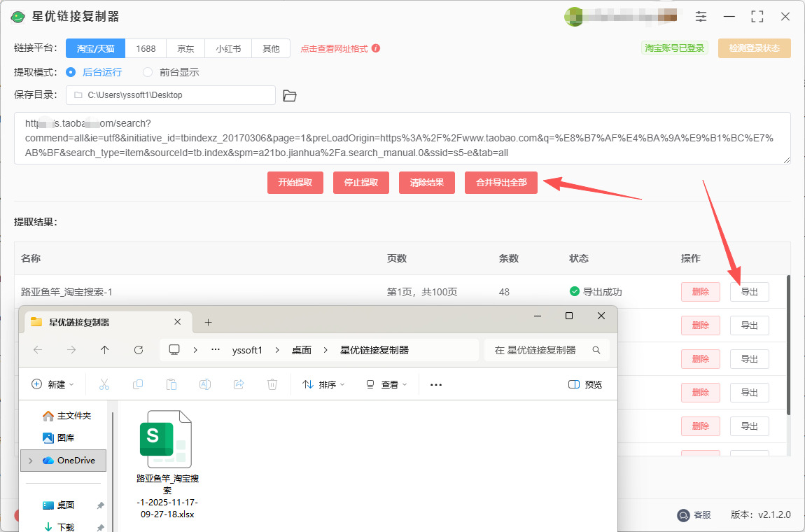805x532 pixels.
Task: Click the results list vertical scrollbar
Action: (x=788, y=344)
